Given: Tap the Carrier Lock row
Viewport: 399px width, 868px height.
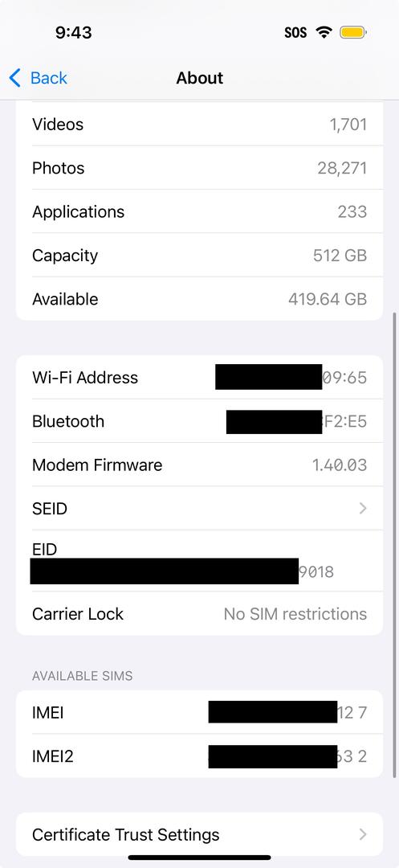Looking at the screenshot, I should coord(199,613).
